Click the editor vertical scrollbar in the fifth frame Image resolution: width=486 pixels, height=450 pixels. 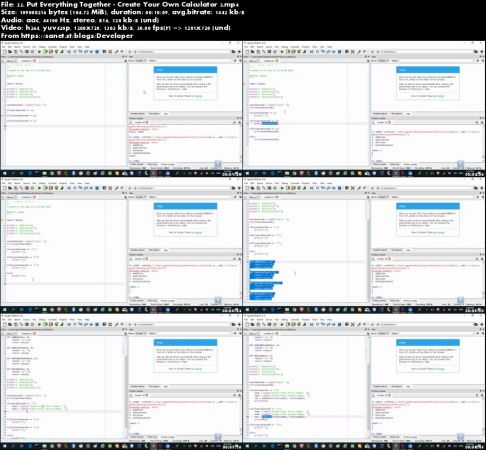click(x=125, y=387)
